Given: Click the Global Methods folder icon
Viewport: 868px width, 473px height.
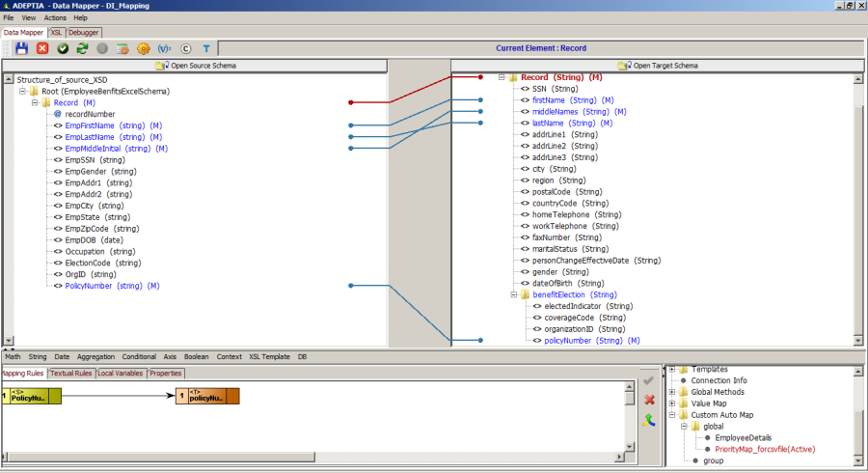Looking at the screenshot, I should point(684,392).
